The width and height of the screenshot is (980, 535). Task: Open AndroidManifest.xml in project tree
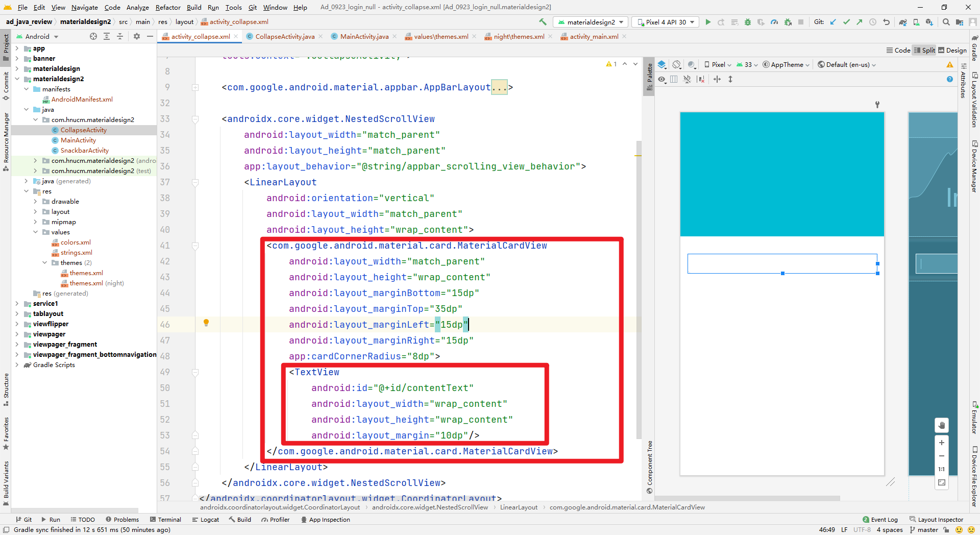82,100
